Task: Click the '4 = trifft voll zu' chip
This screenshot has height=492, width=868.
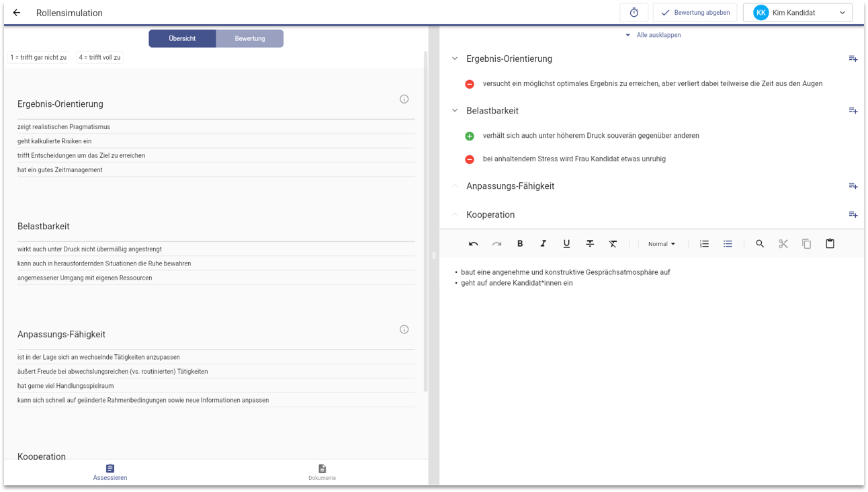Action: (x=99, y=57)
